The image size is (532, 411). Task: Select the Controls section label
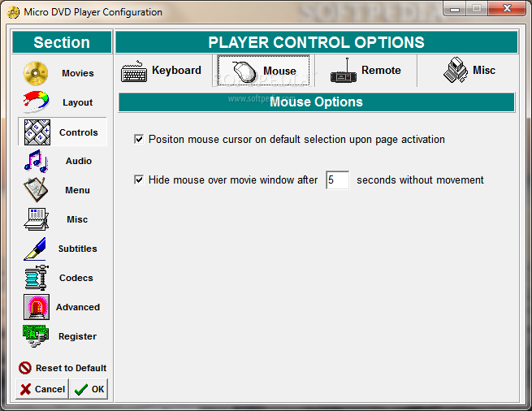(x=78, y=132)
